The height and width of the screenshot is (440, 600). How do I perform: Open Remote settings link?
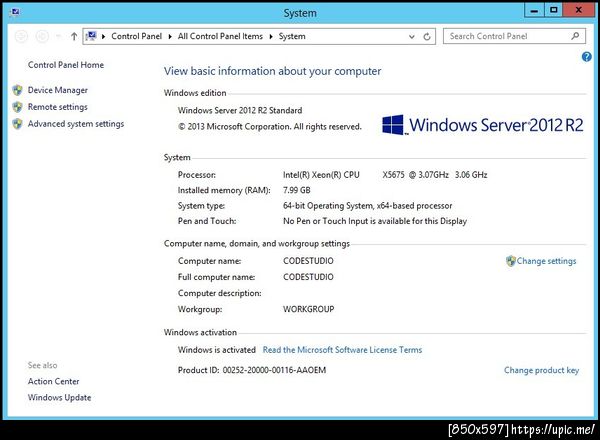click(x=57, y=107)
